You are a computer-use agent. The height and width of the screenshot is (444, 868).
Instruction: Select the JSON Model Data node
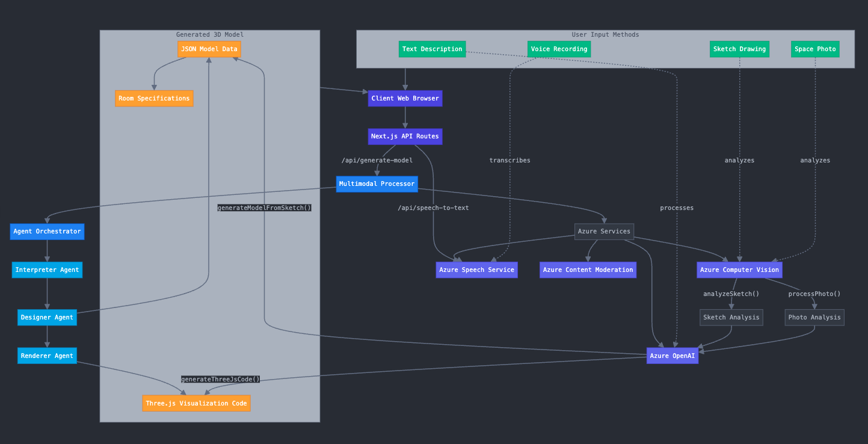click(209, 49)
